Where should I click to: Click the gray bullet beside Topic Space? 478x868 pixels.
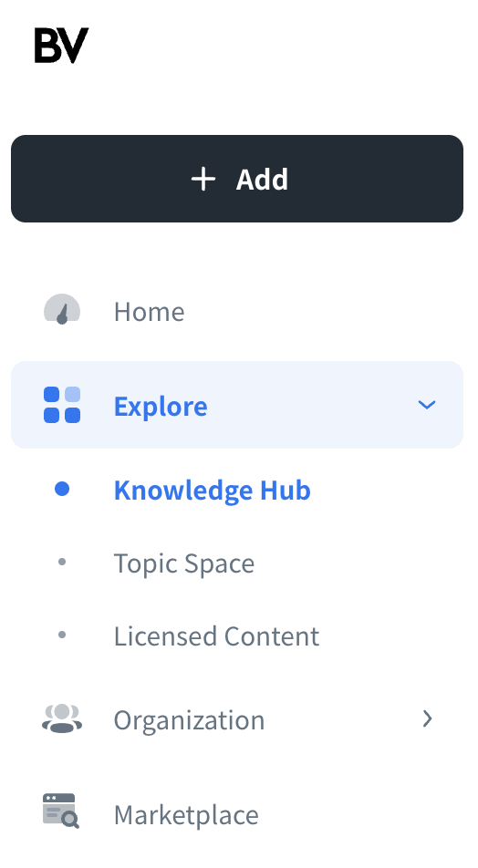62,562
